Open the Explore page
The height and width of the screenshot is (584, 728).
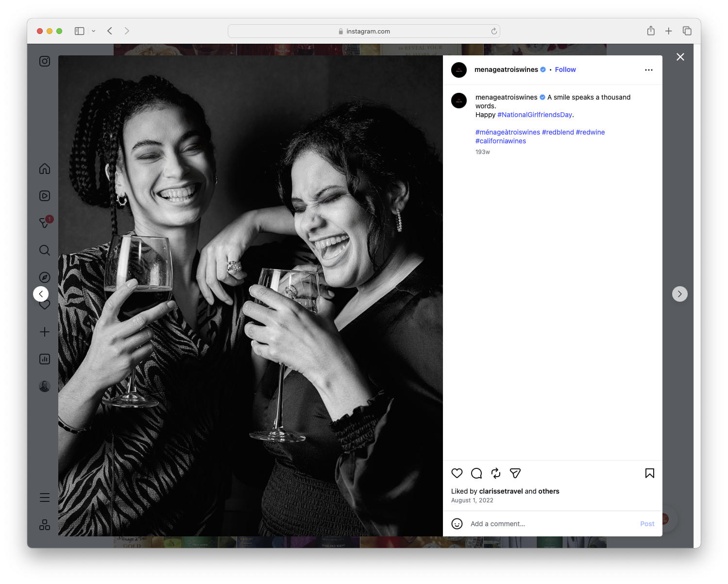click(44, 277)
